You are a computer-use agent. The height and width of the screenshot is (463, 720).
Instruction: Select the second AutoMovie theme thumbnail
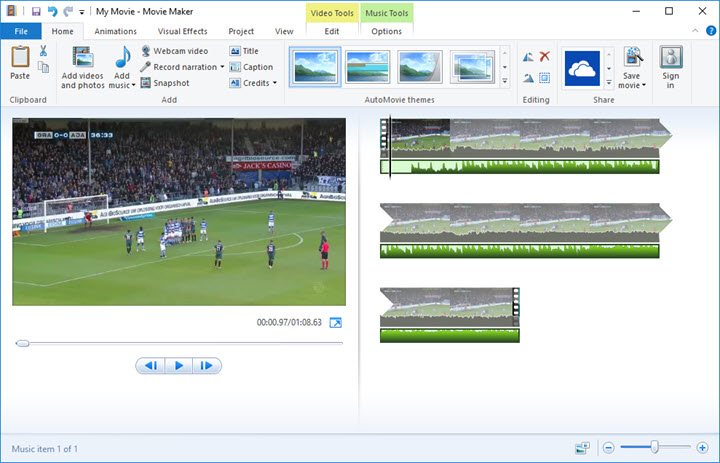point(367,67)
